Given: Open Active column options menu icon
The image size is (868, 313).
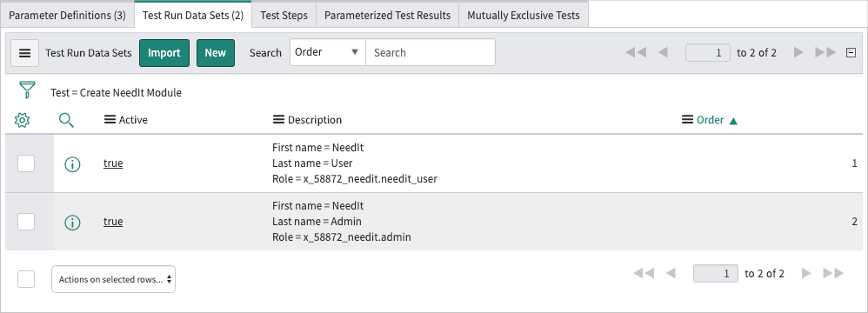Looking at the screenshot, I should tap(110, 119).
